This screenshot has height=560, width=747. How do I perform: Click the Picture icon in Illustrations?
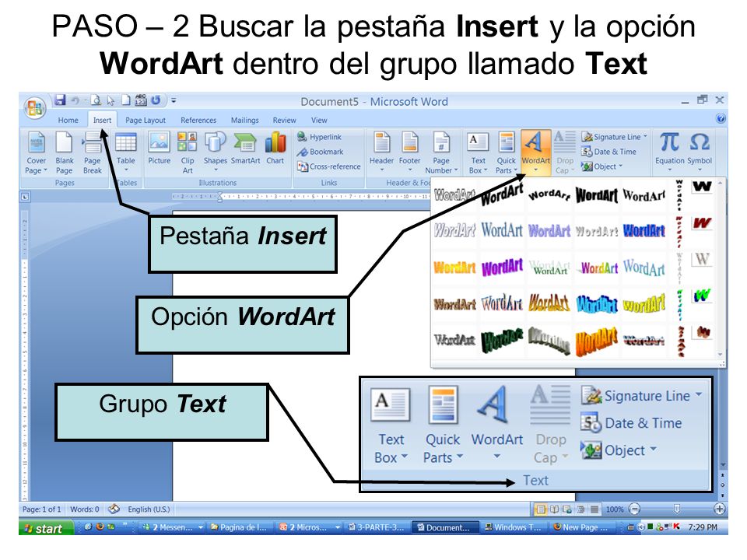[x=159, y=149]
